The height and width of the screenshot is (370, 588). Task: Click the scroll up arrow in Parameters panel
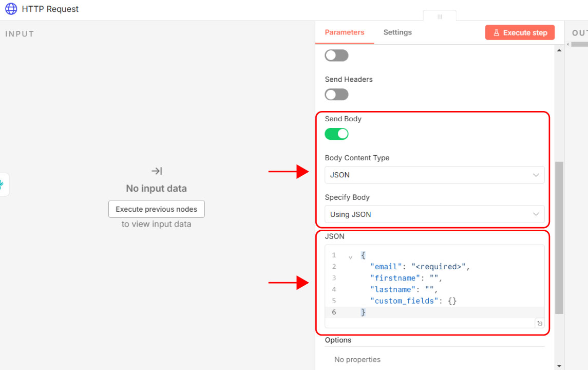[559, 50]
